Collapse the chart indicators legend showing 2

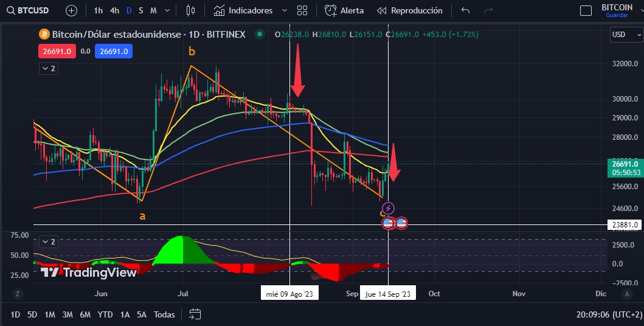[x=49, y=69]
